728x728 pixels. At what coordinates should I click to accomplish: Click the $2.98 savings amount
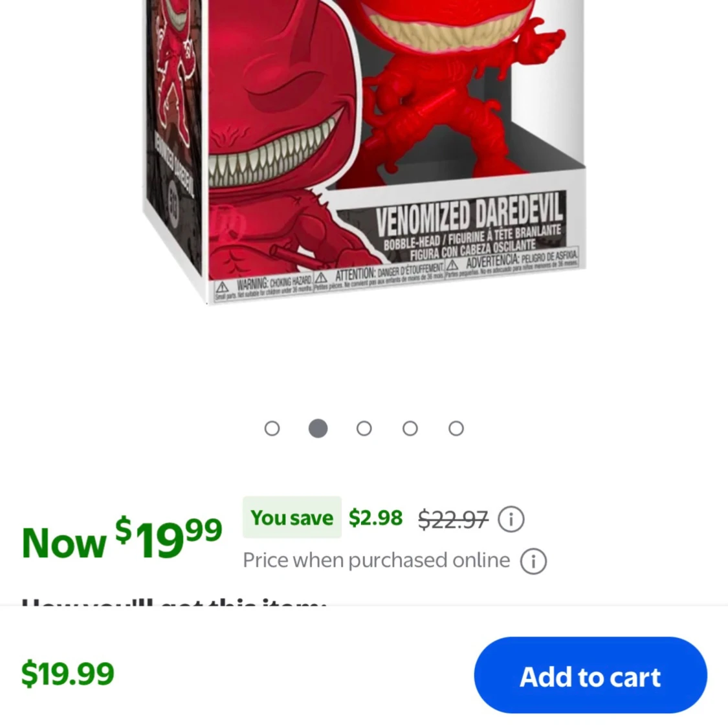375,518
